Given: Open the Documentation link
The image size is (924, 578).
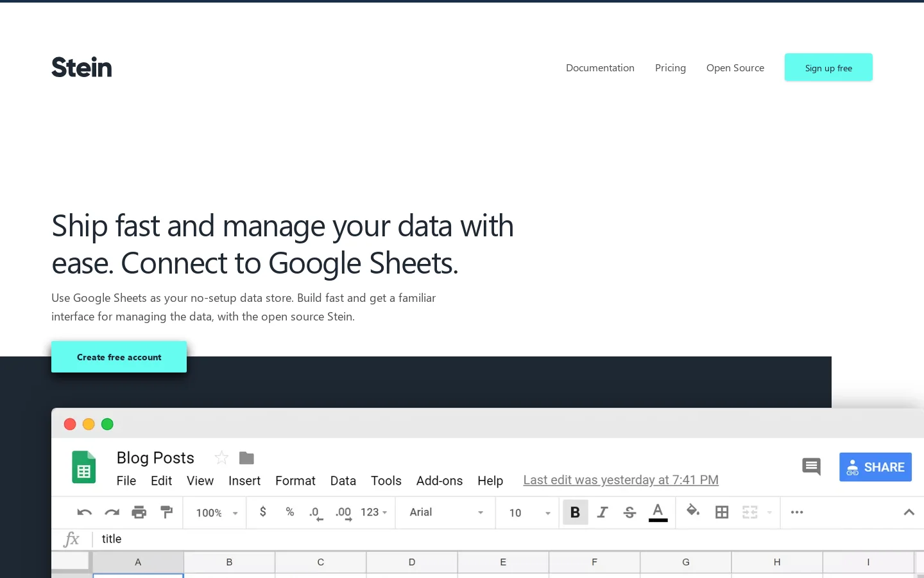Looking at the screenshot, I should 600,67.
